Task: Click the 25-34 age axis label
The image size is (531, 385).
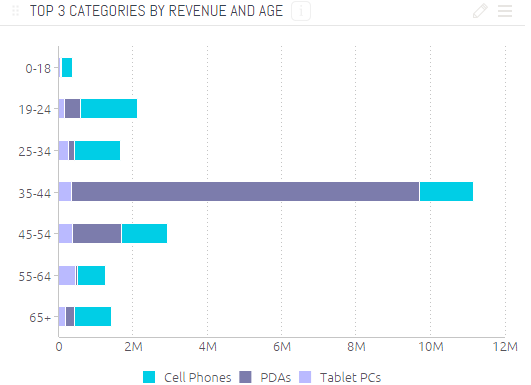Action: tap(35, 151)
